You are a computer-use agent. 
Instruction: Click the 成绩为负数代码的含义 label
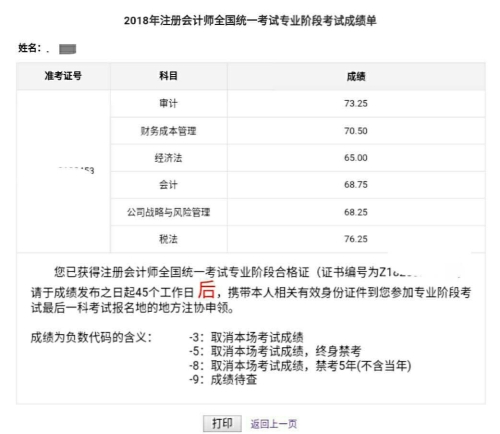pos(91,338)
